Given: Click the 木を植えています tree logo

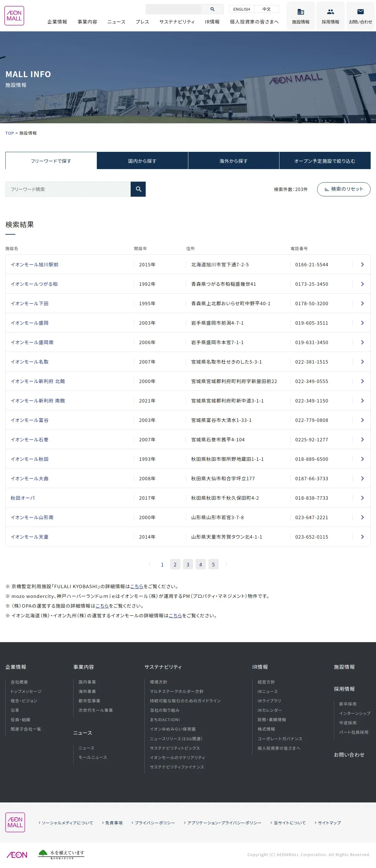Looking at the screenshot, I should 61,854.
